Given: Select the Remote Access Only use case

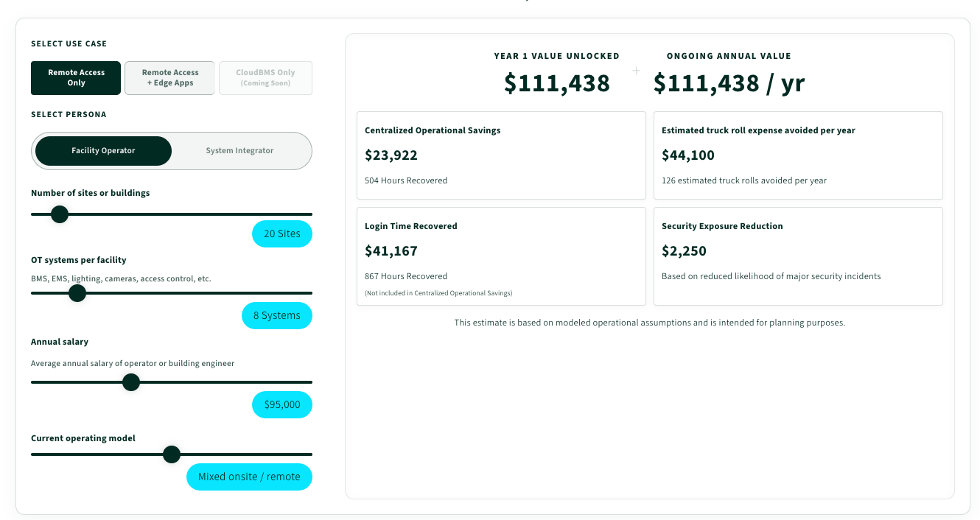Looking at the screenshot, I should click(76, 78).
